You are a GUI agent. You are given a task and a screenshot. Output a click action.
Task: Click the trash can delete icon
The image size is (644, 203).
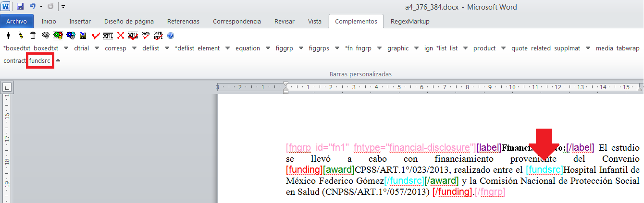coord(33,36)
